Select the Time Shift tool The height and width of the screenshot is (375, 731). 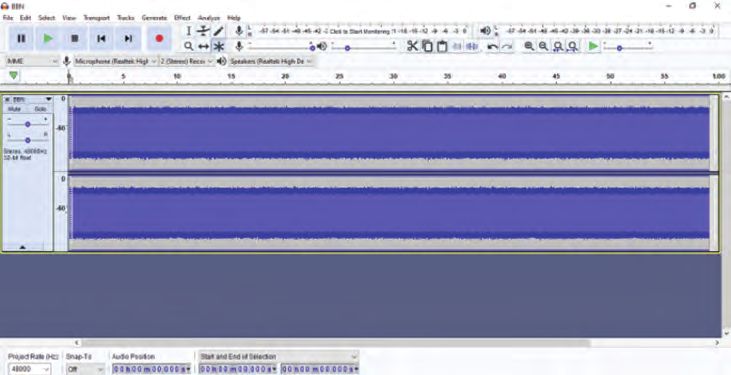tap(203, 46)
